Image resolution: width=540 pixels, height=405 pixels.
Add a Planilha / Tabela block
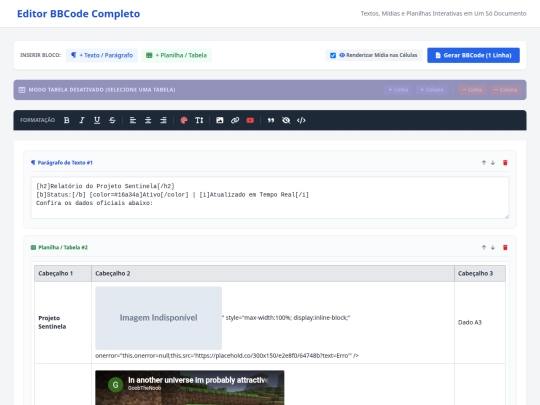click(x=176, y=55)
